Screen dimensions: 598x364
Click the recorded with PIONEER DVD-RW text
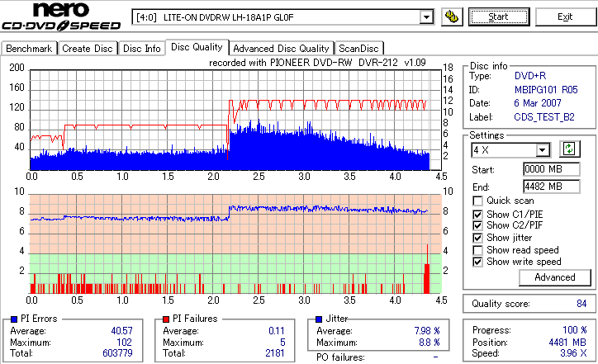coord(317,63)
